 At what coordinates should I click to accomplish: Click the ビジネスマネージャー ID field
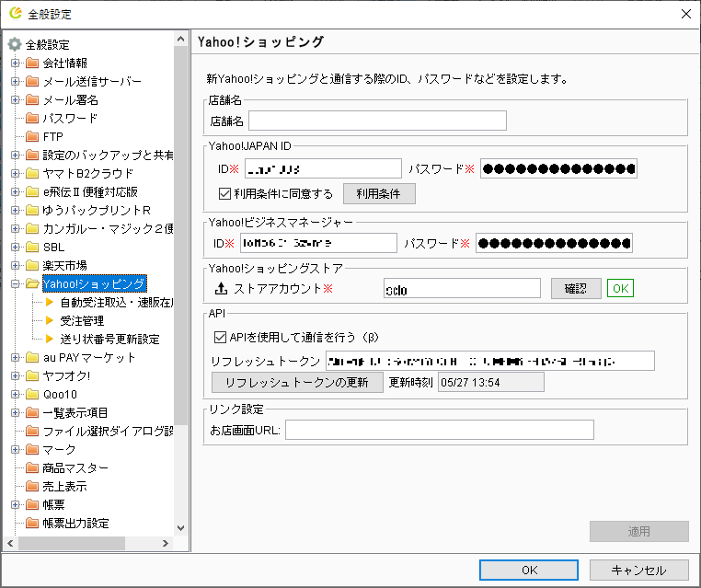pos(318,243)
